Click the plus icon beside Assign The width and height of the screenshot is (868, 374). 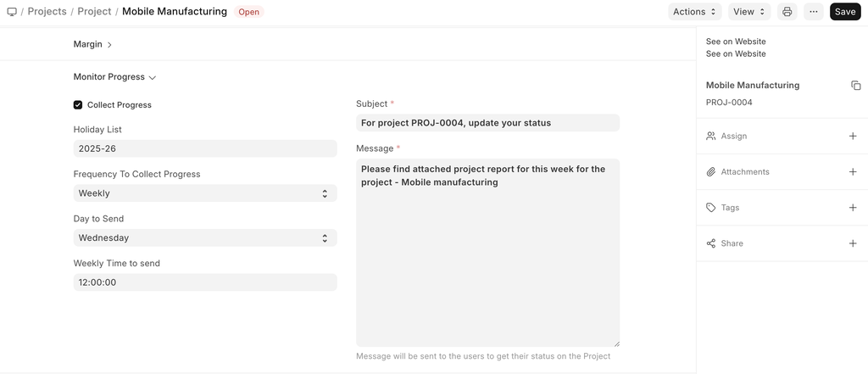click(853, 137)
